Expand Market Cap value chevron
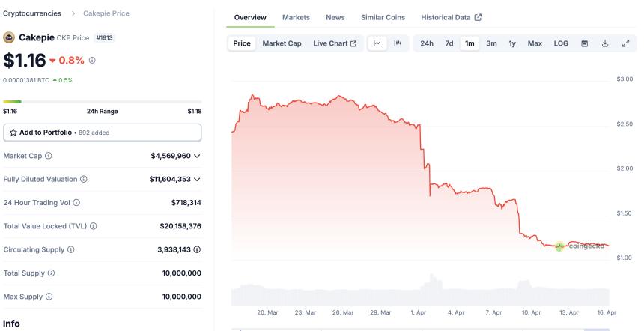This screenshot has width=644, height=331. click(197, 156)
